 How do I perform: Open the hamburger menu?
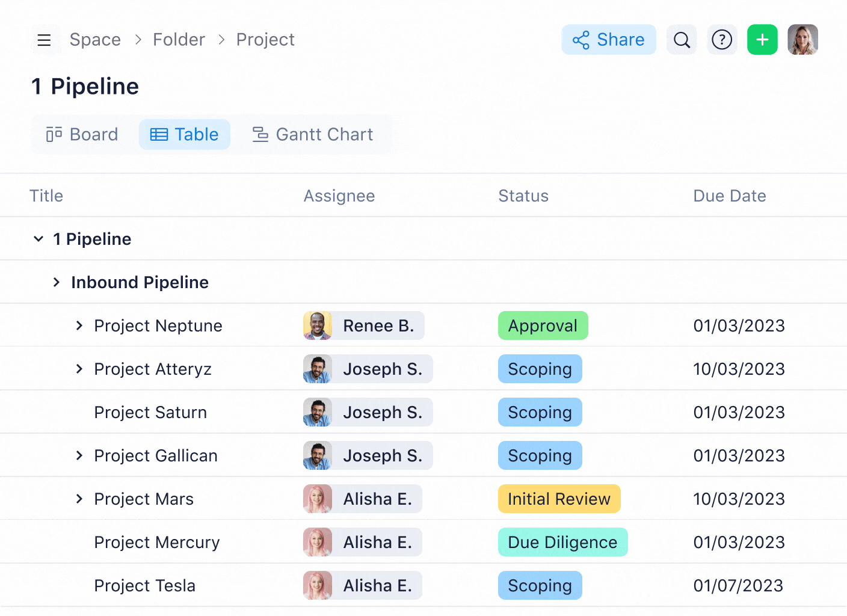coord(44,40)
